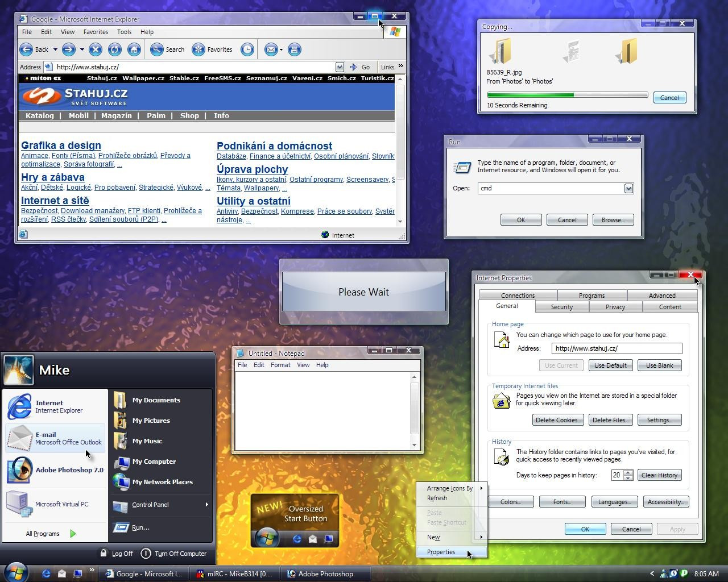
Task: Click the Stop icon in IE toolbar
Action: click(x=96, y=49)
